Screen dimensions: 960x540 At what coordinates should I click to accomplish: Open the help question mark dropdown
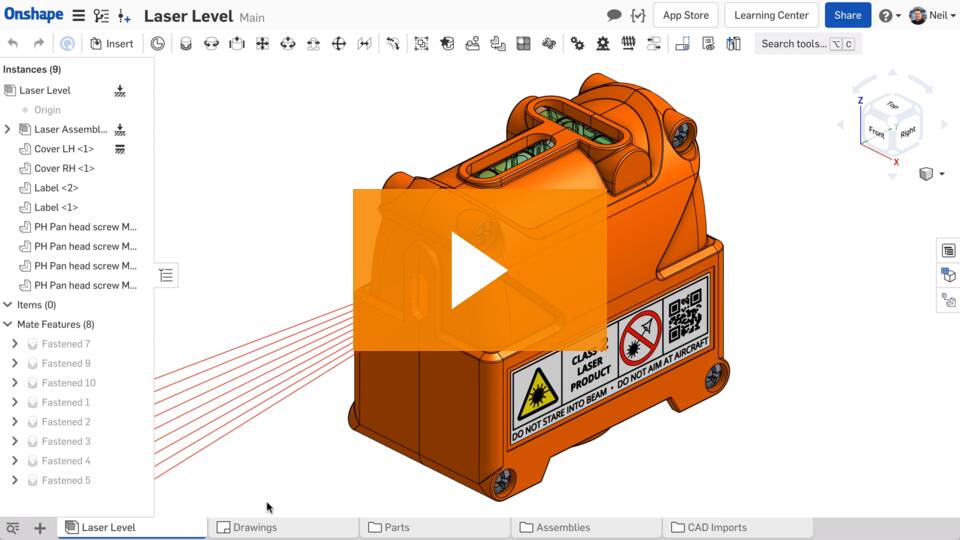click(x=889, y=16)
